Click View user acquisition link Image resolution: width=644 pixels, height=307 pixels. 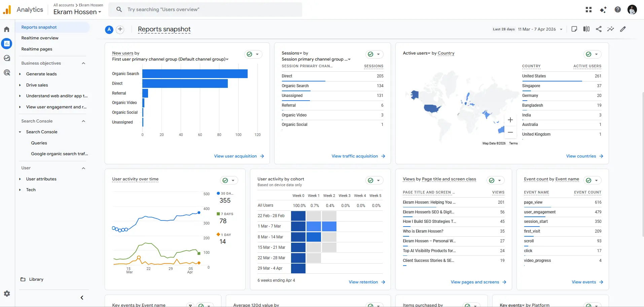[239, 156]
